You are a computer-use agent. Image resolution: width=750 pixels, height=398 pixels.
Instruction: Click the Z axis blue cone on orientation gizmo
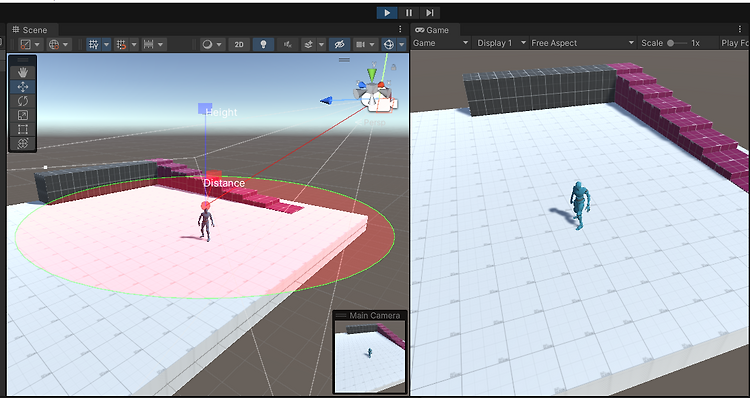[x=362, y=85]
